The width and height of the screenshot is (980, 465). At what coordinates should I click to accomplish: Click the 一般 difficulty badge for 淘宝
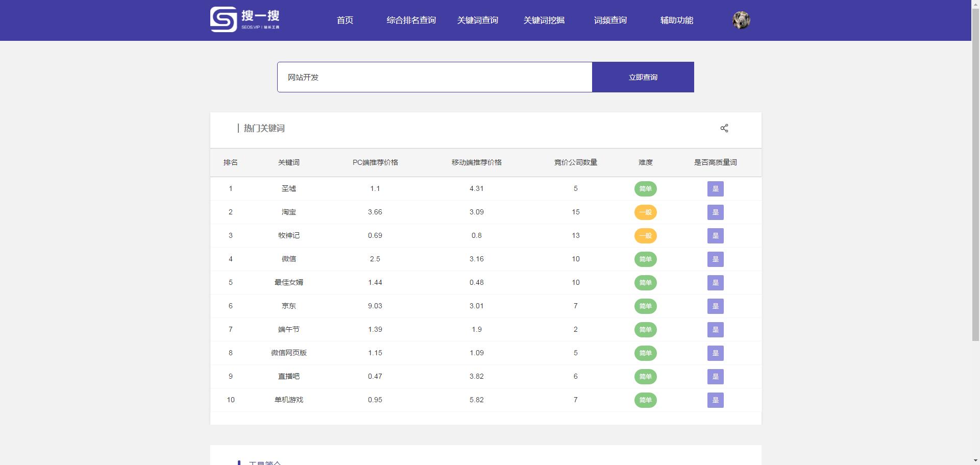point(645,212)
